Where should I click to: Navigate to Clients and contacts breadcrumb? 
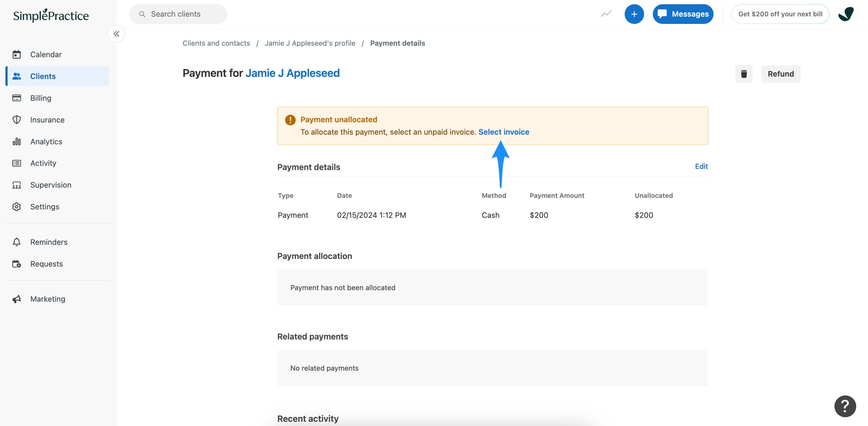click(216, 43)
